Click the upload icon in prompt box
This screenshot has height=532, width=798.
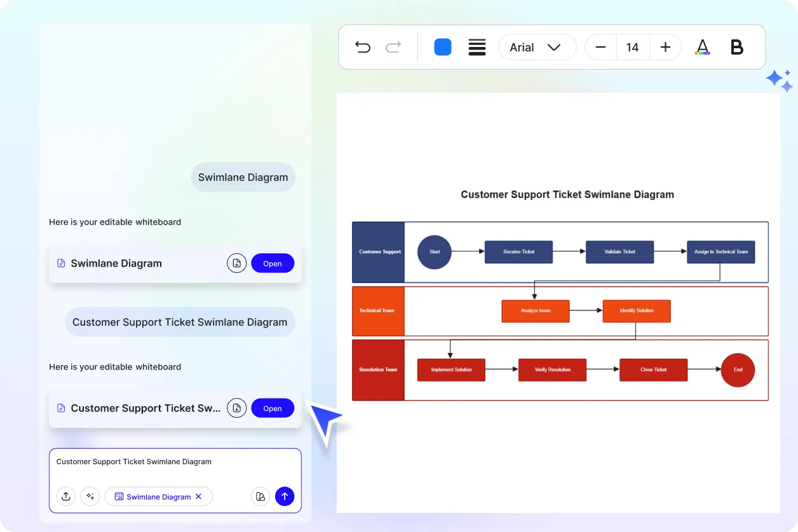[66, 496]
